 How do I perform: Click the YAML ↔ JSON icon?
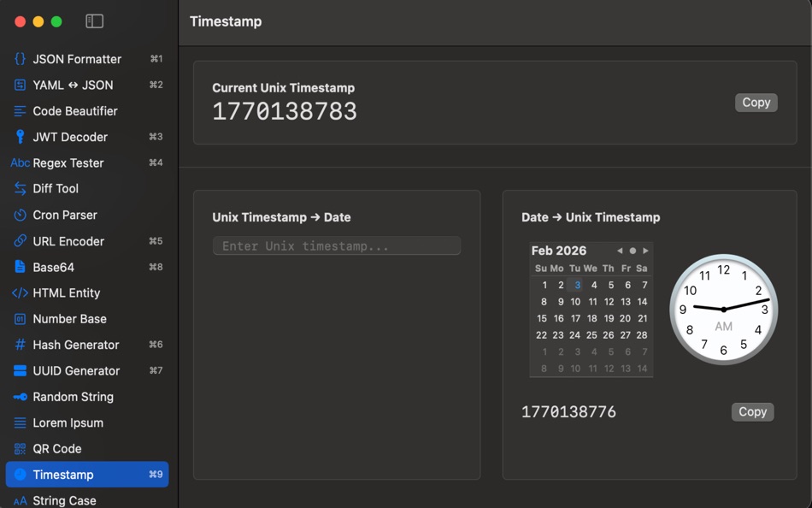tap(20, 85)
